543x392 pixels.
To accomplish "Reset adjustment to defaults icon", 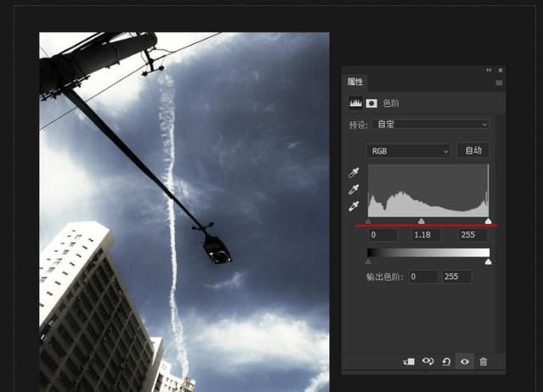I will pyautogui.click(x=446, y=361).
